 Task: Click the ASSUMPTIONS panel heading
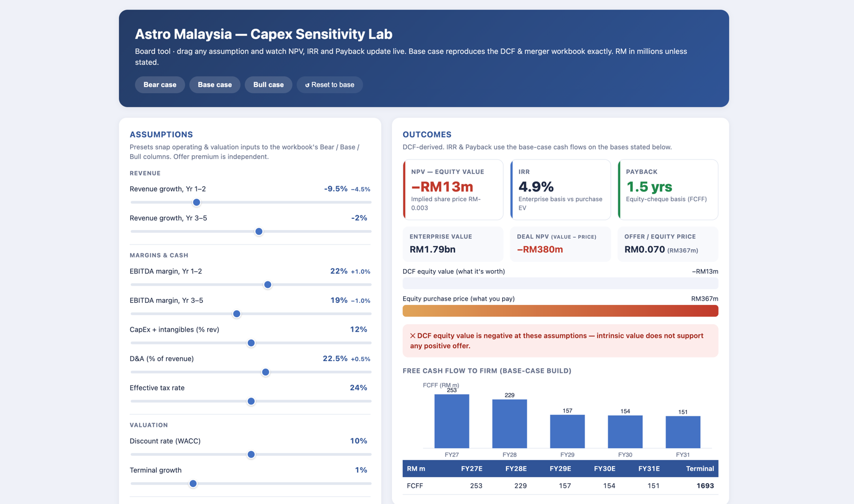(161, 134)
